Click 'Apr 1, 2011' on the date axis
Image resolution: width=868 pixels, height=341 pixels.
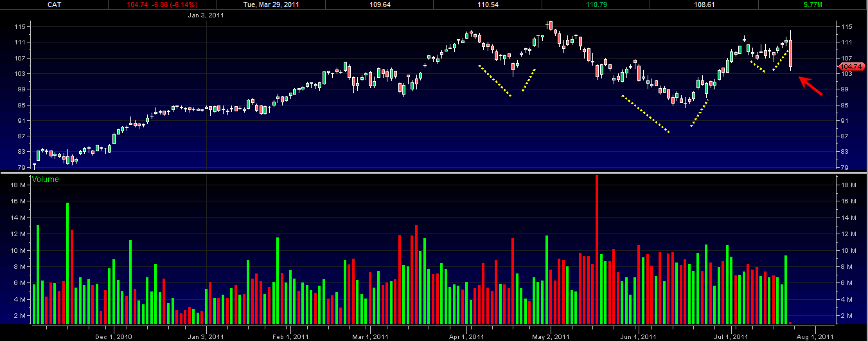(466, 336)
